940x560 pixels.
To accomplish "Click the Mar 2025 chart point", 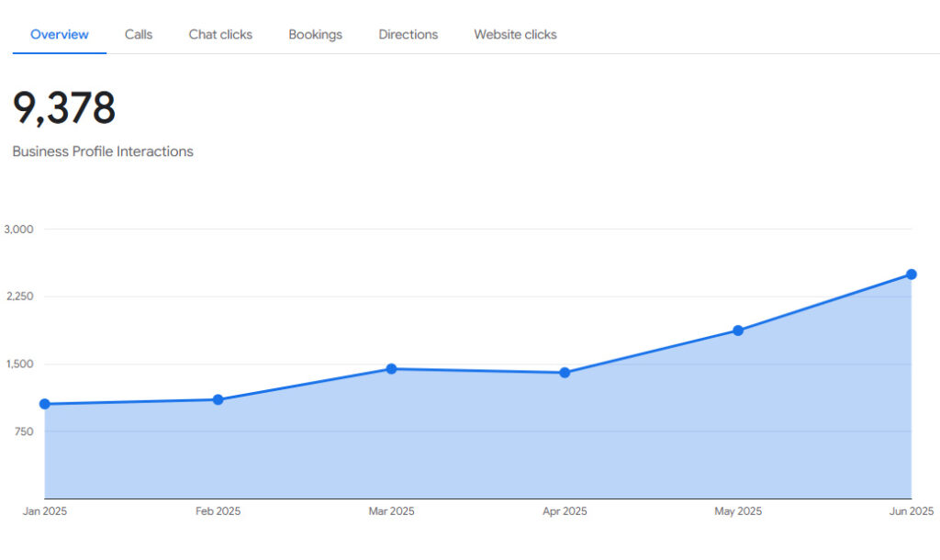I will click(391, 369).
